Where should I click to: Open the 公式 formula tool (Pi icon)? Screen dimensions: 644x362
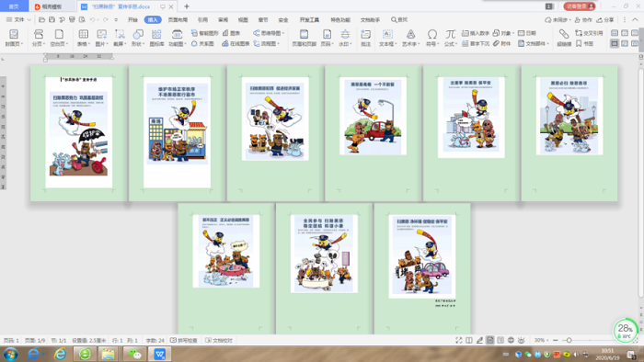click(450, 37)
